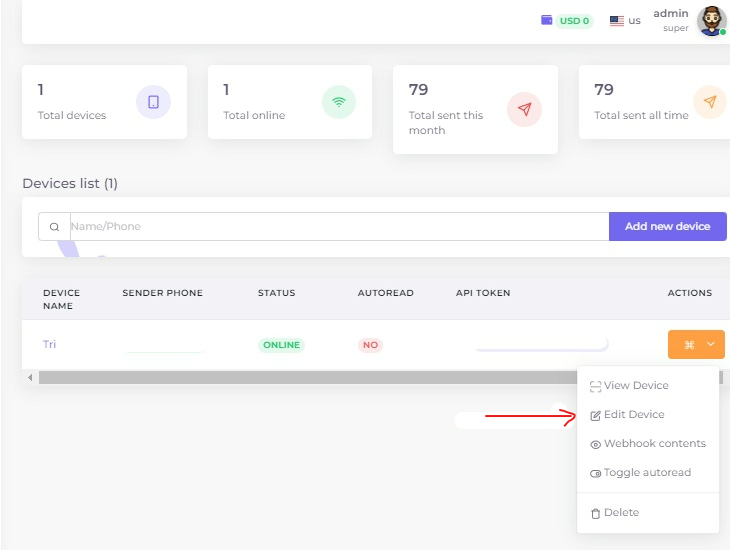Choose Edit Device in the dropdown menu
This screenshot has width=730, height=550.
[634, 414]
